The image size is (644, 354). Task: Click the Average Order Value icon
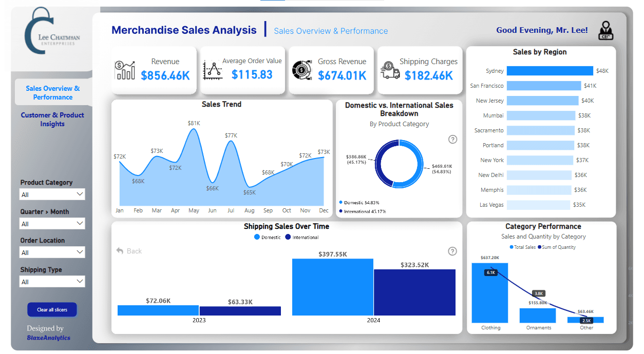(213, 70)
